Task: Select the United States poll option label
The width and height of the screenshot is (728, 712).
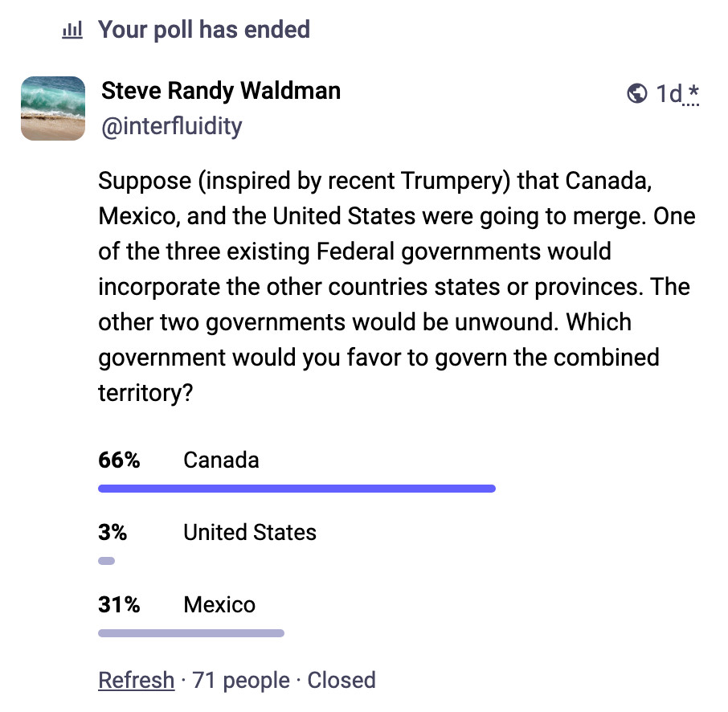Action: pyautogui.click(x=250, y=533)
